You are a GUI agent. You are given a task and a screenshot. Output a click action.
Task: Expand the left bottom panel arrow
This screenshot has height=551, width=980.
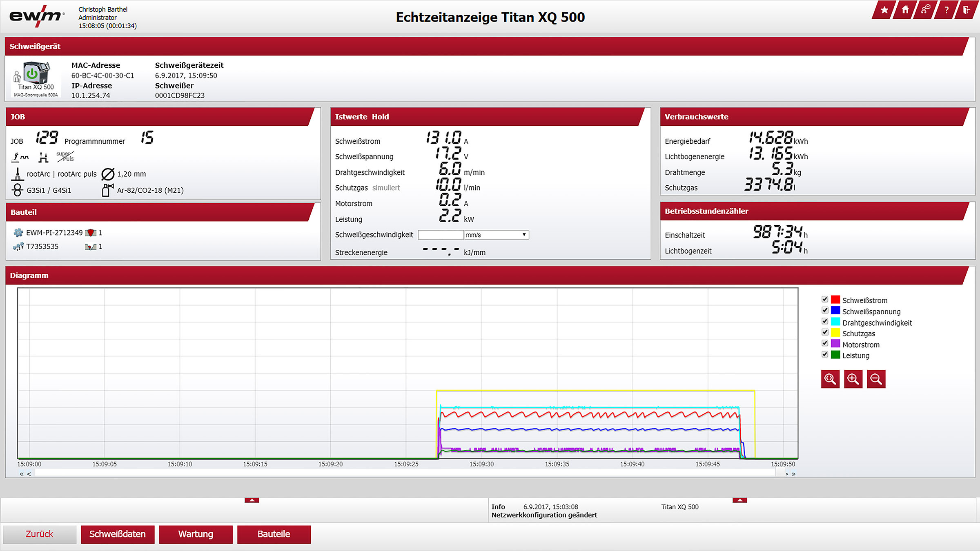coord(252,500)
